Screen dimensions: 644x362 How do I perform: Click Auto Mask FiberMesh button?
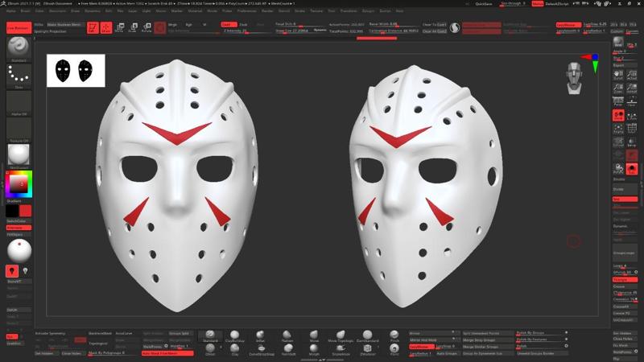tap(167, 353)
